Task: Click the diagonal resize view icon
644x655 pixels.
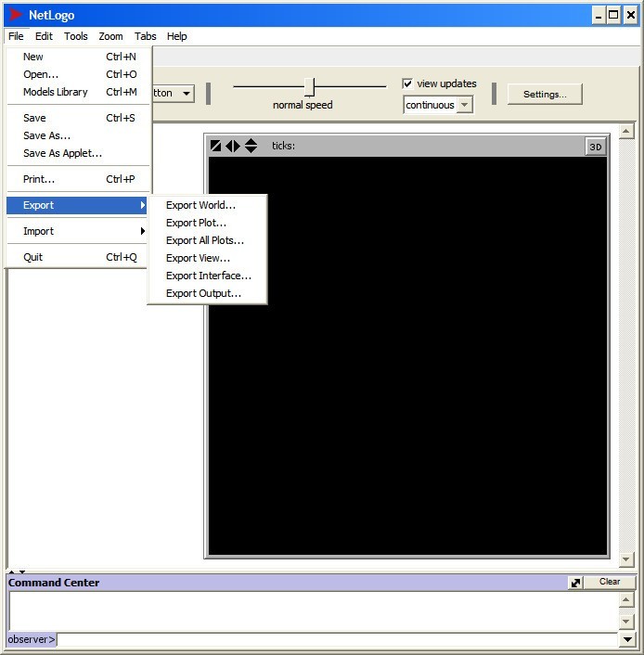Action: (x=215, y=146)
